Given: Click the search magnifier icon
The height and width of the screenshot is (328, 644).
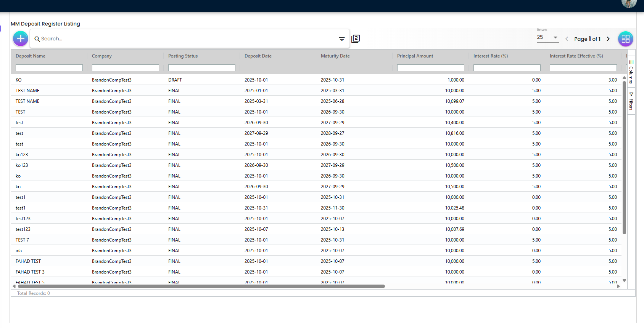Looking at the screenshot, I should pyautogui.click(x=37, y=39).
